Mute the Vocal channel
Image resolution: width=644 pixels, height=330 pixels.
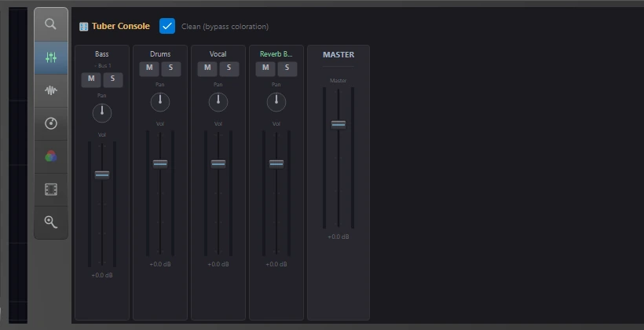pyautogui.click(x=207, y=68)
